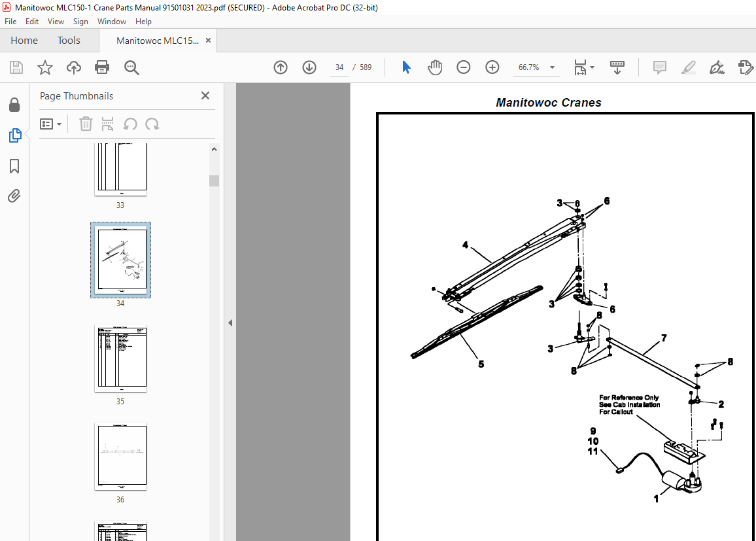Viewport: 756px width, 541px height.
Task: Toggle the Page Thumbnails sidebar icon
Action: pos(15,135)
